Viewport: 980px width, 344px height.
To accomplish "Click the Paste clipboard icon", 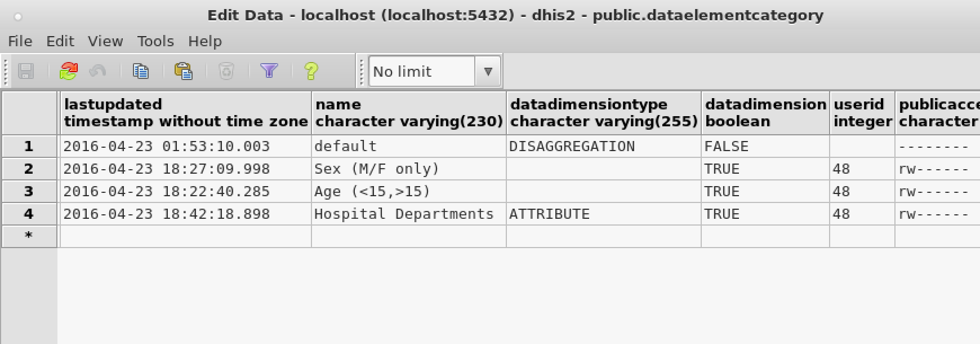I will coord(184,72).
